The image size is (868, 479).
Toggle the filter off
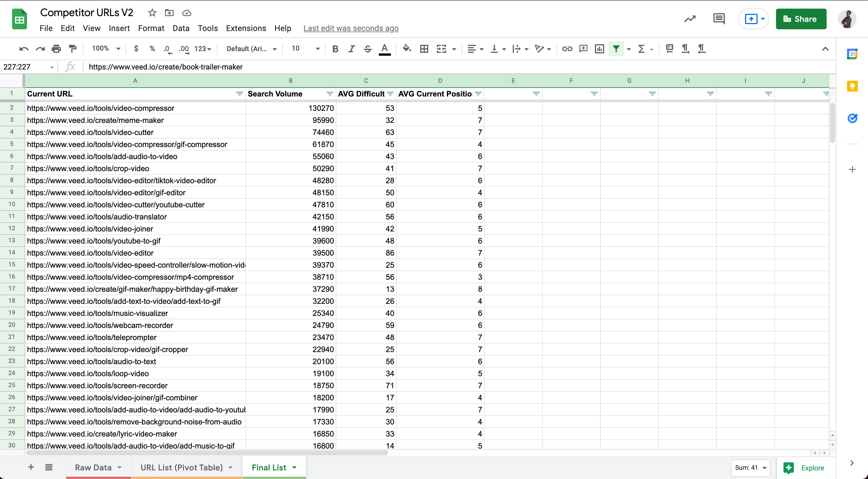tap(616, 49)
